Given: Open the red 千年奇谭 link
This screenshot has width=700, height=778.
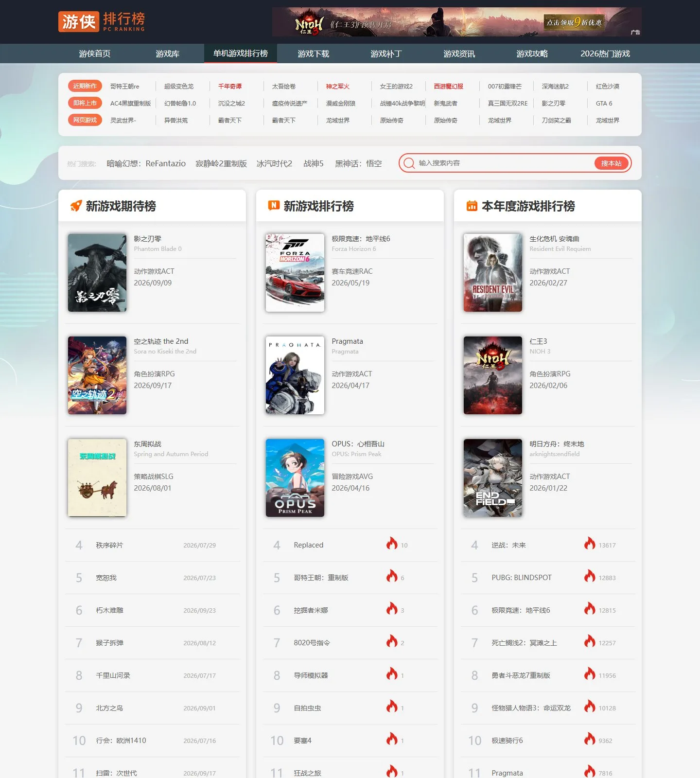Looking at the screenshot, I should [230, 87].
